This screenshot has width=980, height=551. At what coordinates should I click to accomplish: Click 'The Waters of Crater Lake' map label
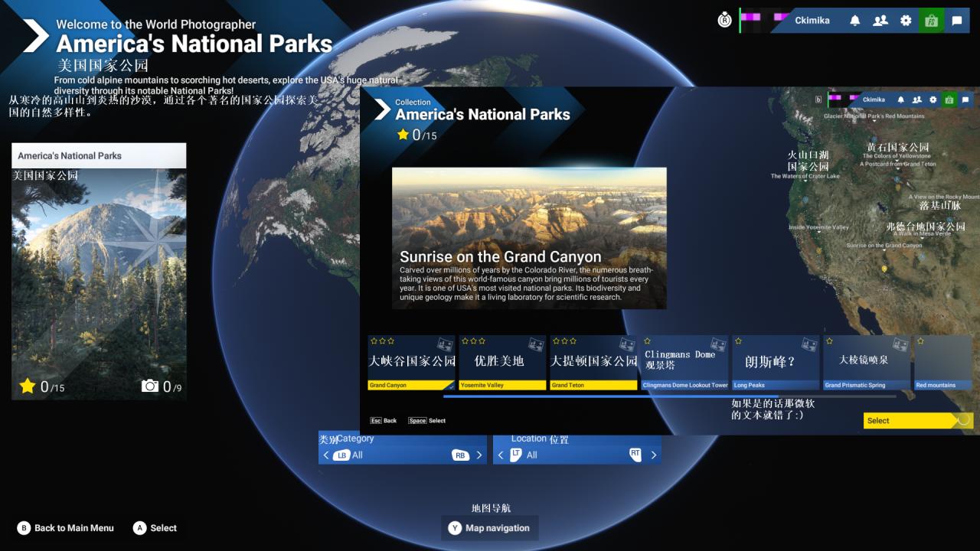[x=805, y=176]
